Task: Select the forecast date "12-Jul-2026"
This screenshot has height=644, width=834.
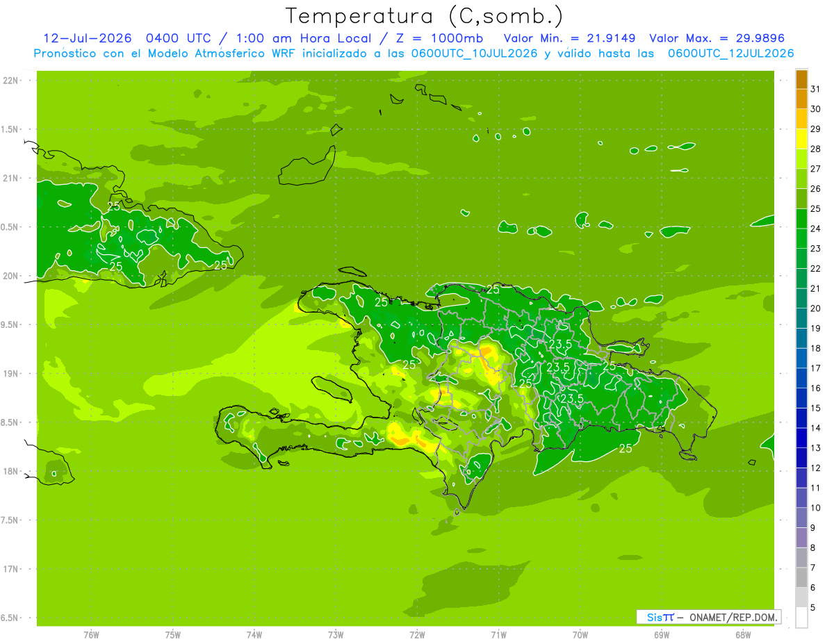Action: [x=88, y=38]
